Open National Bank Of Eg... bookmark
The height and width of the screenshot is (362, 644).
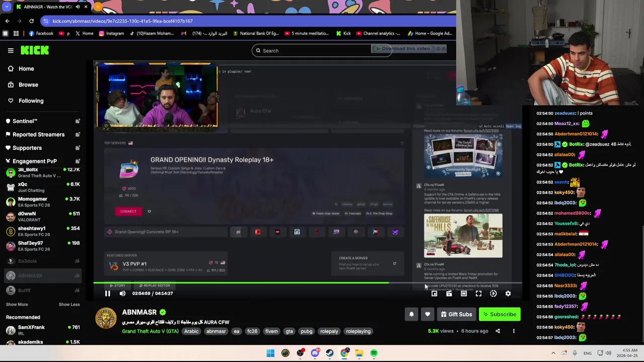click(x=256, y=34)
